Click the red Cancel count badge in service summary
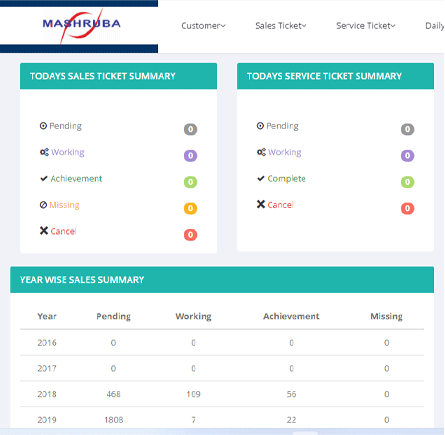This screenshot has width=445, height=435. coord(407,208)
